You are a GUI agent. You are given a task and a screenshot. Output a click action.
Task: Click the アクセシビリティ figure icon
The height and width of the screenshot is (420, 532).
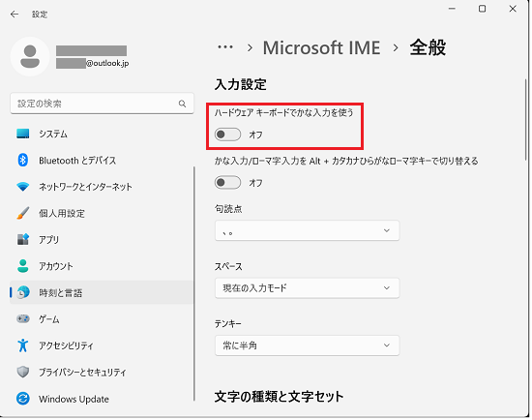pos(23,345)
